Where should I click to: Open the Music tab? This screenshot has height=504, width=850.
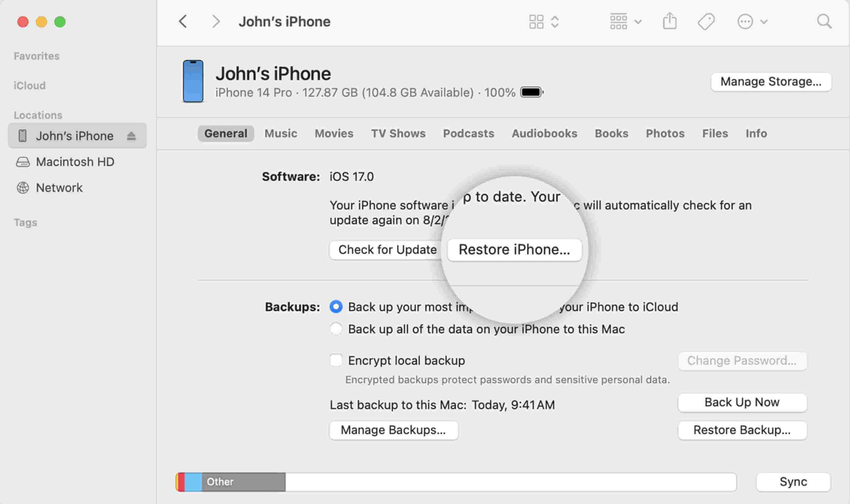[x=281, y=134]
